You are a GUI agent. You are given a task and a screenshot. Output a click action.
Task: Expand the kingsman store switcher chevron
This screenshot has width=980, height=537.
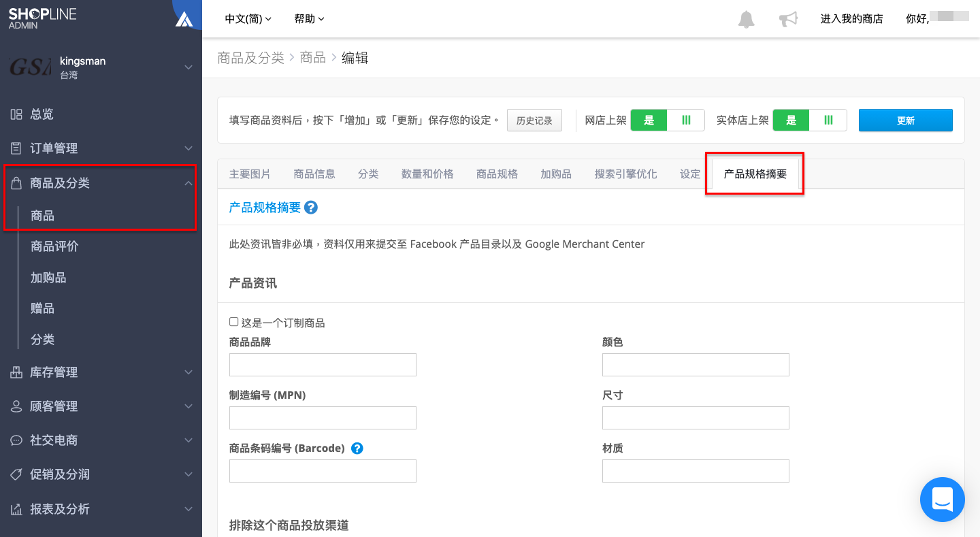189,67
